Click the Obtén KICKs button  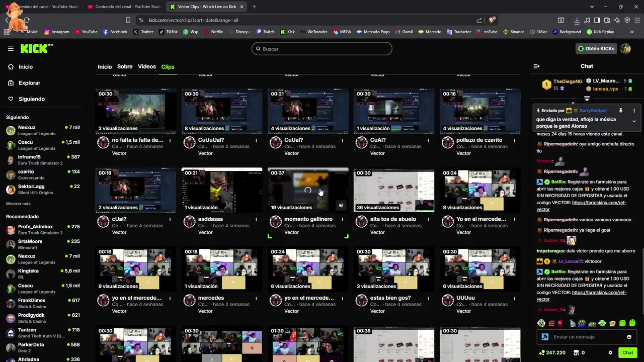pos(596,49)
